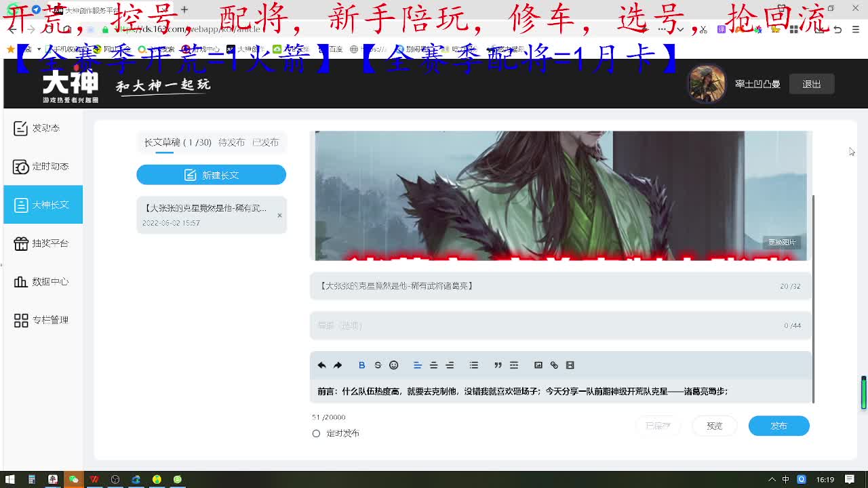868x488 pixels.
Task: Enable the 定时发布 radio option
Action: point(316,433)
